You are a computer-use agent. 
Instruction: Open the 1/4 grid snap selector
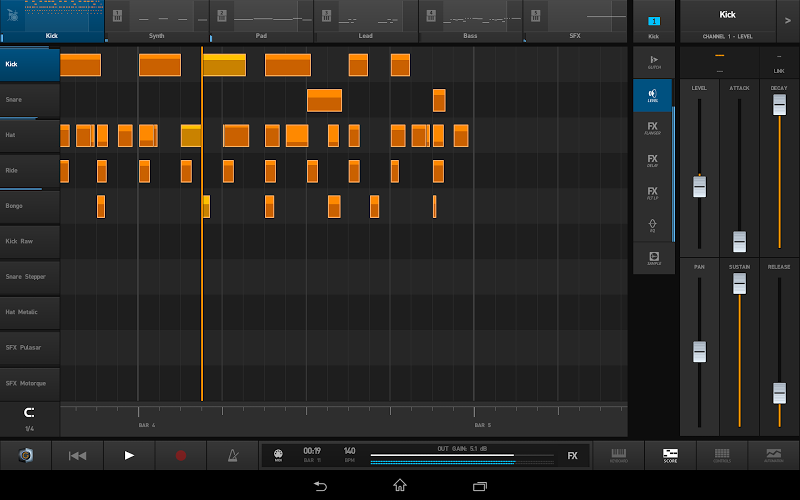pyautogui.click(x=30, y=419)
